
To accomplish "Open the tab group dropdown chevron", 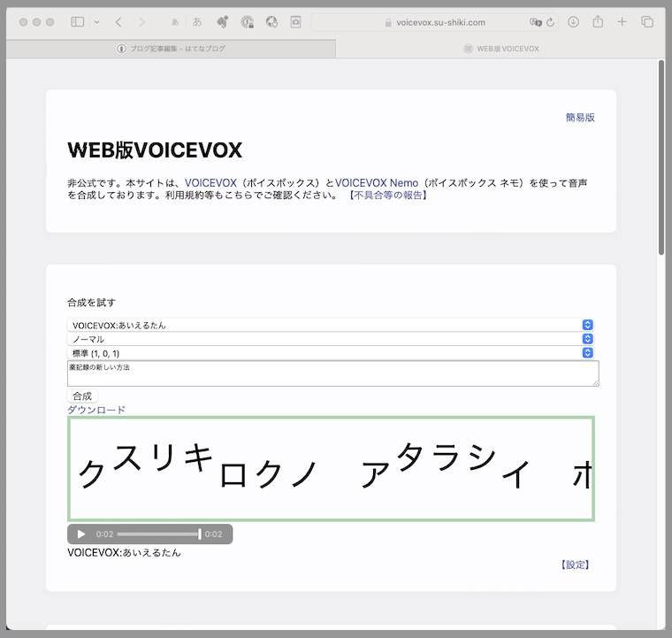I will pyautogui.click(x=97, y=22).
